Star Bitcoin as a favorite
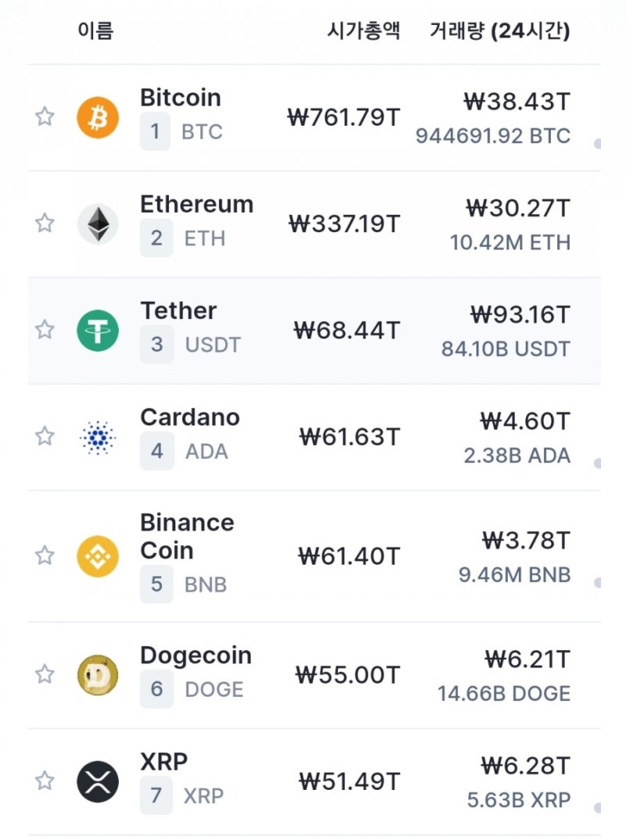 point(45,117)
